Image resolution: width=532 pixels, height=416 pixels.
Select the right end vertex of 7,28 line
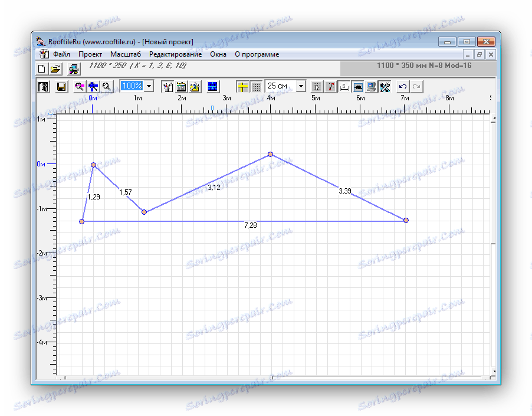pos(406,221)
